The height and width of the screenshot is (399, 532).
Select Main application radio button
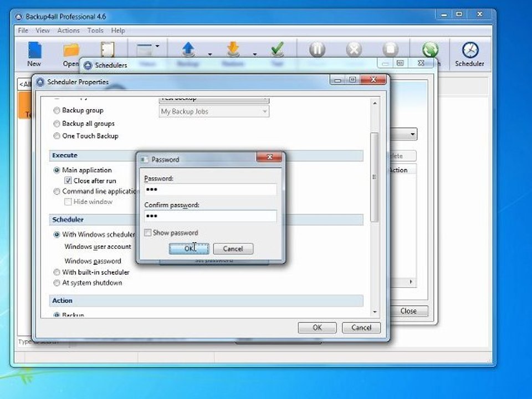(x=57, y=170)
